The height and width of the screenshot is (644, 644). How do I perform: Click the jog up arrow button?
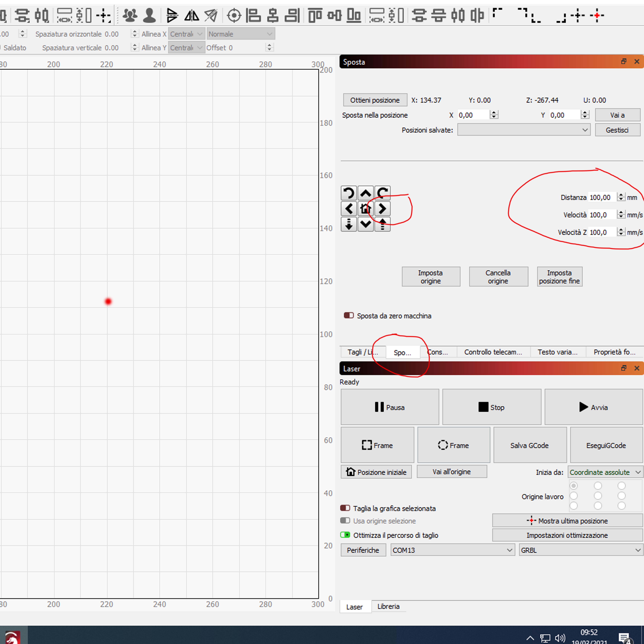pyautogui.click(x=366, y=193)
